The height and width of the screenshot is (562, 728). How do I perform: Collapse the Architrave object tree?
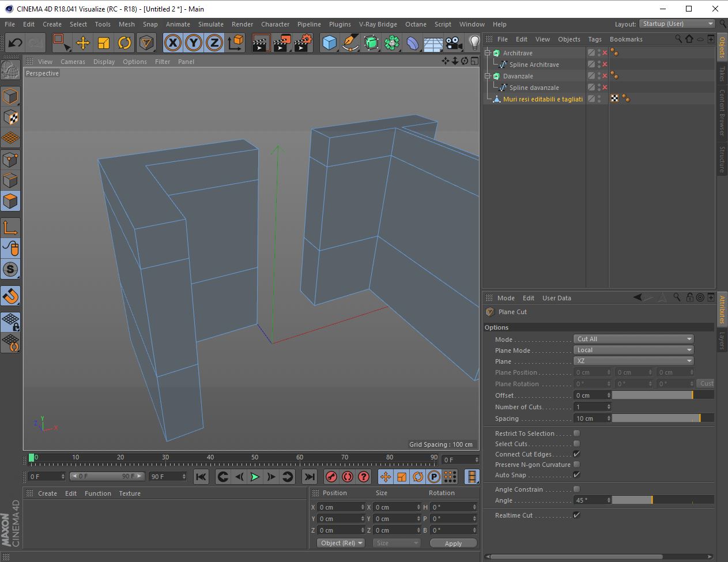[x=488, y=53]
